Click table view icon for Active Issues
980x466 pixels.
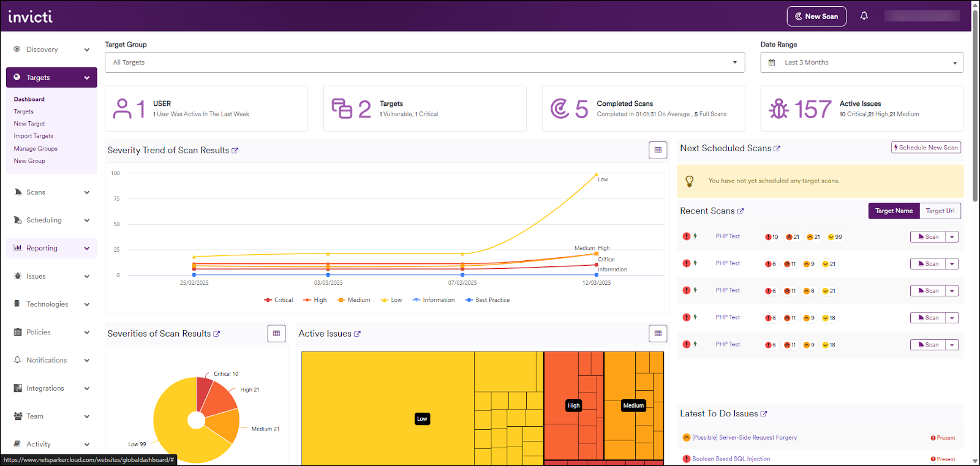coord(658,334)
